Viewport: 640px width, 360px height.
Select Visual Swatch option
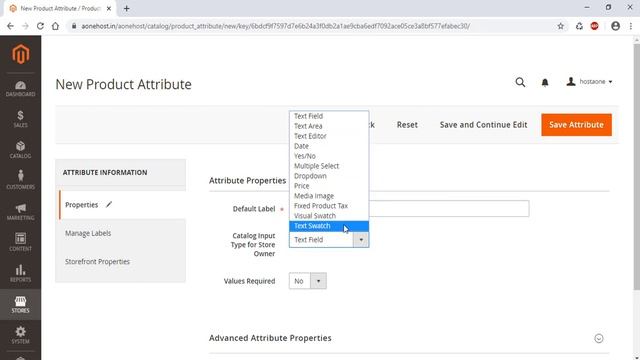tap(329, 216)
